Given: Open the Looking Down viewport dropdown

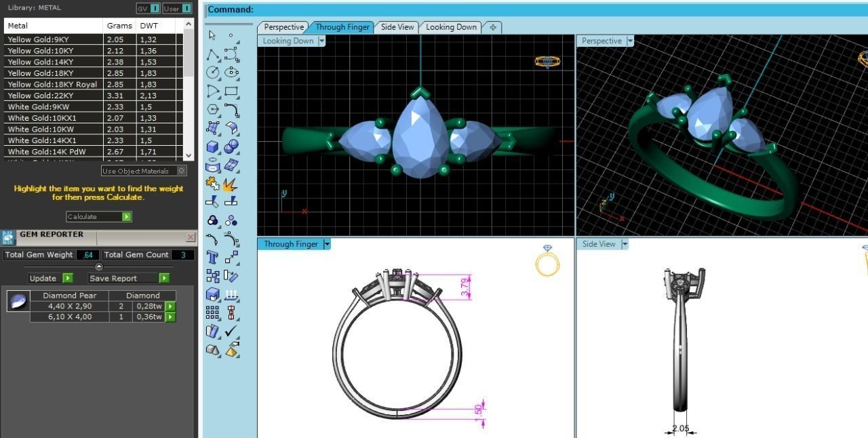Looking at the screenshot, I should coord(321,41).
